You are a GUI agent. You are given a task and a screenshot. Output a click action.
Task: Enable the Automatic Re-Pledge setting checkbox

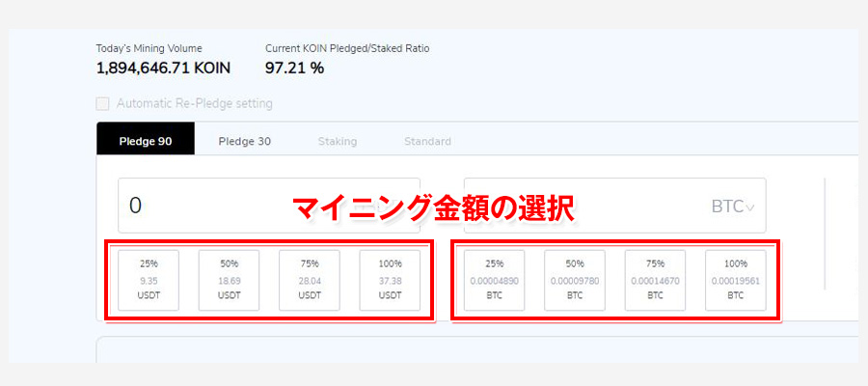tap(103, 103)
